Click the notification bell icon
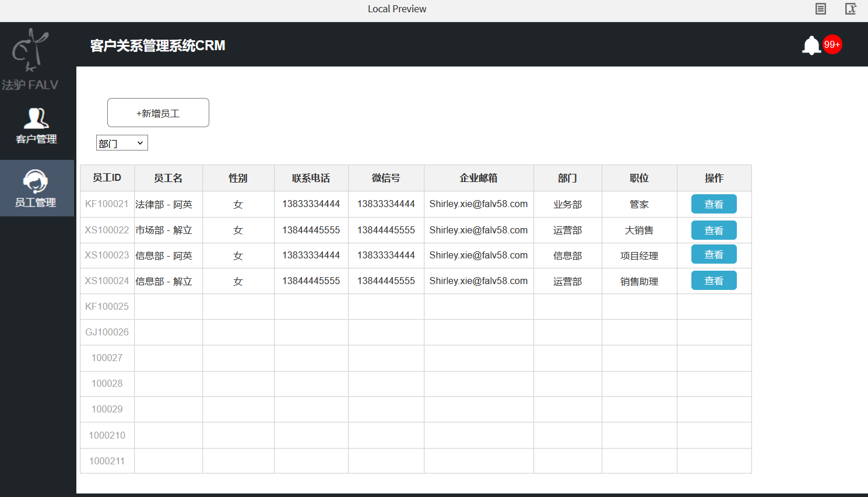Screen dimensions: 868x497 click(811, 45)
